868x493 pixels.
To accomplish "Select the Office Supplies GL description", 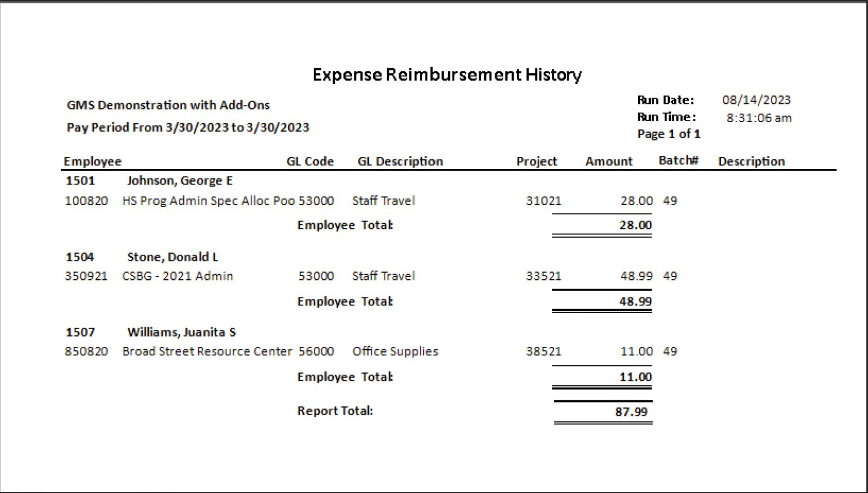I will pos(395,351).
